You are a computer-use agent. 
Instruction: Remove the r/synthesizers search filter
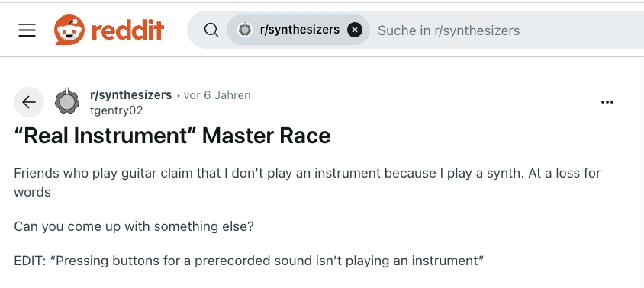pyautogui.click(x=355, y=30)
